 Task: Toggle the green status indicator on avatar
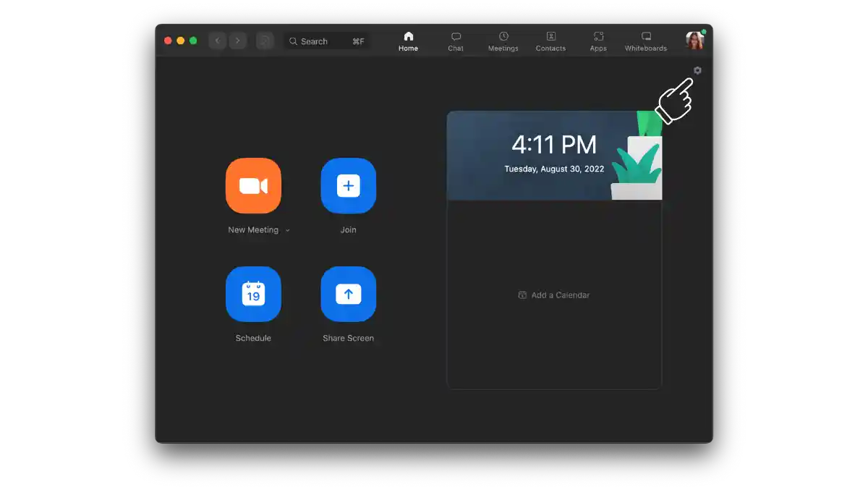coord(703,32)
